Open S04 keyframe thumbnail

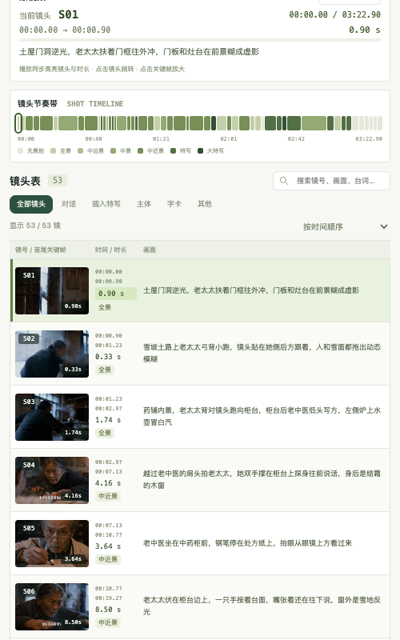(52, 480)
